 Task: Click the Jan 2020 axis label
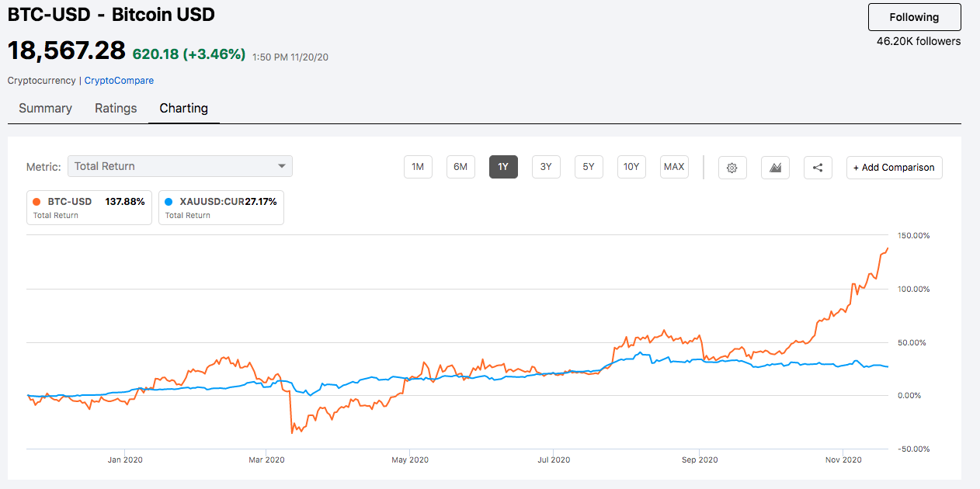125,460
